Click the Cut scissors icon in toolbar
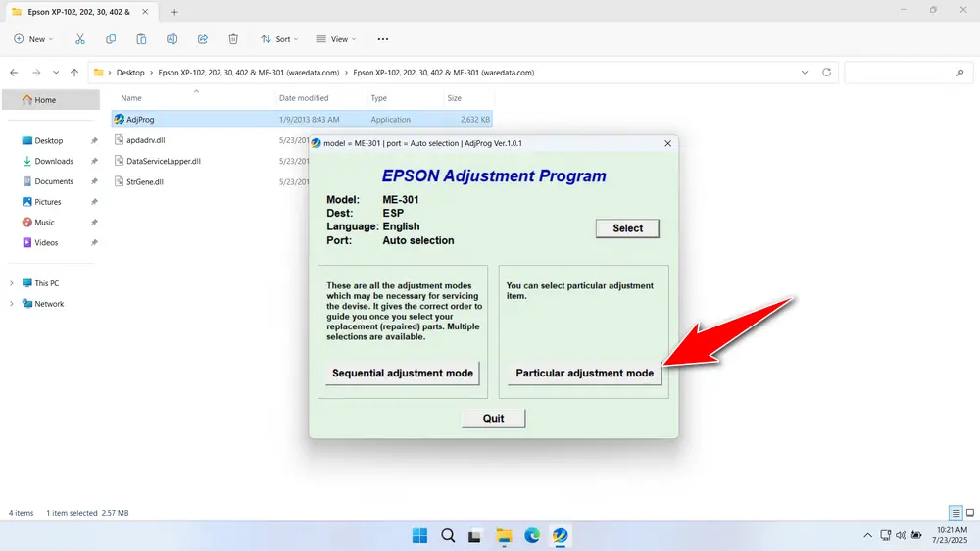This screenshot has height=551, width=980. pos(80,39)
